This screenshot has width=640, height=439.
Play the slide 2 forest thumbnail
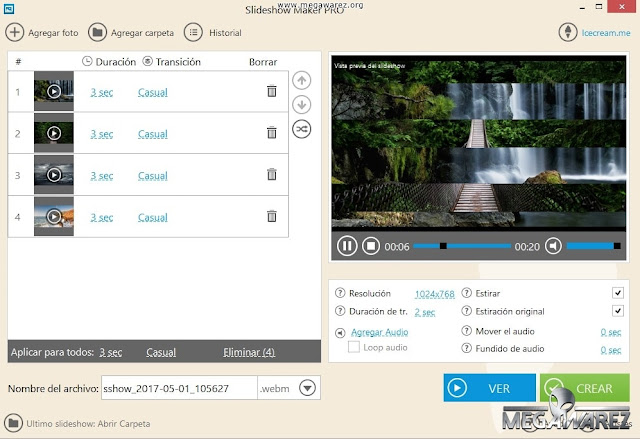[x=54, y=133]
